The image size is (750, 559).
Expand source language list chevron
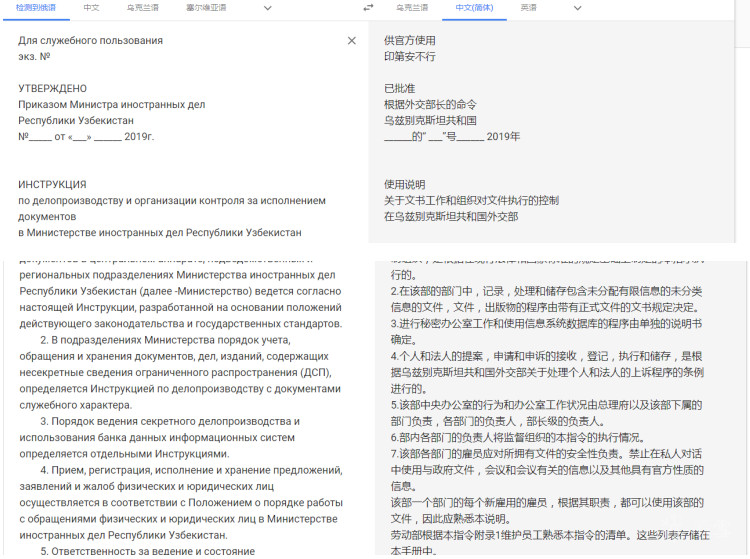coord(268,8)
